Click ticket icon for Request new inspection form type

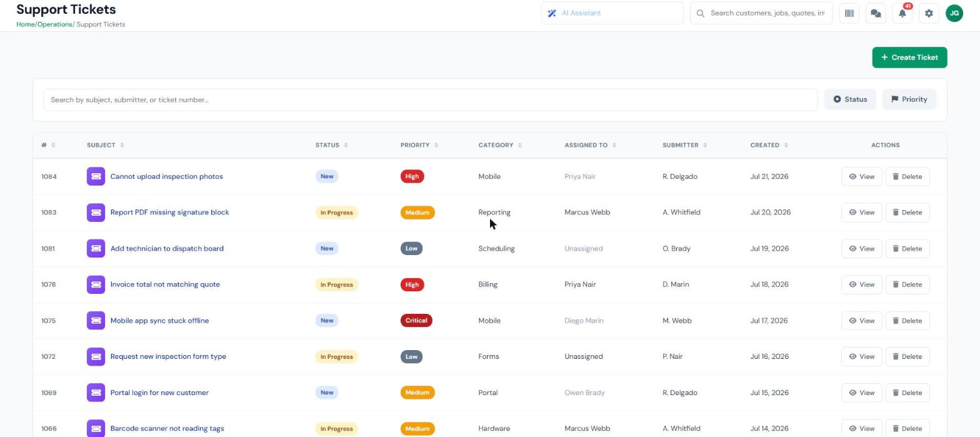[x=96, y=356]
